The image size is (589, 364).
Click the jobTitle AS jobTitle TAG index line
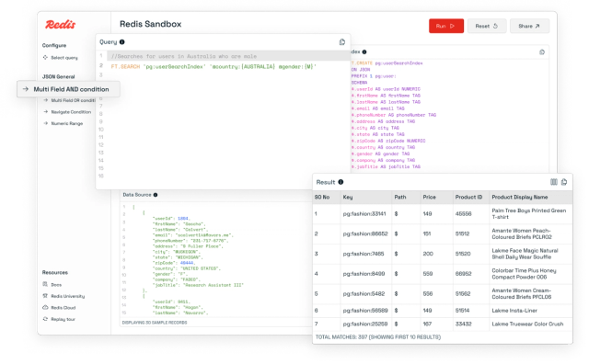(387, 167)
